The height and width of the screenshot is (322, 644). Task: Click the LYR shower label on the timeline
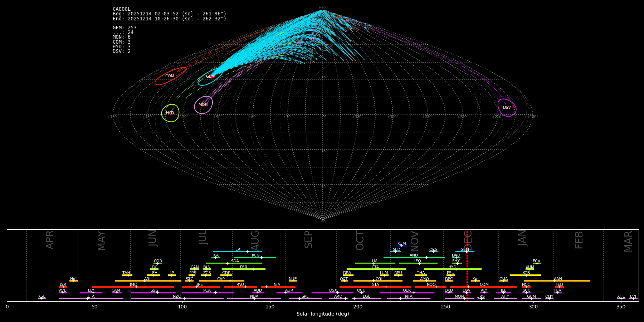tap(63, 285)
